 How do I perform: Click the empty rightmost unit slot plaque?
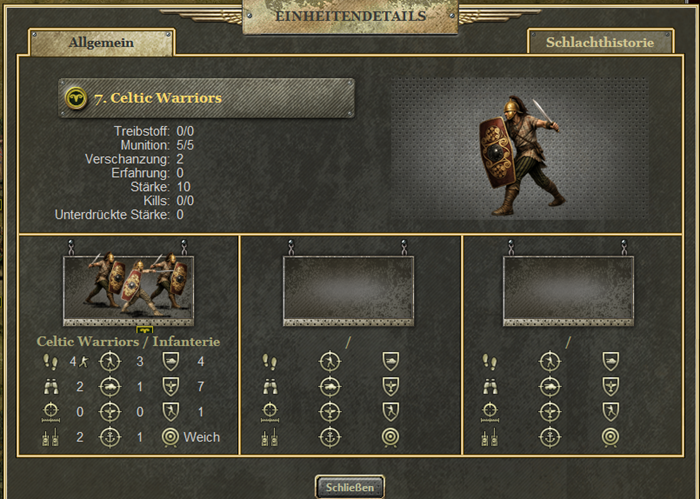pyautogui.click(x=568, y=291)
